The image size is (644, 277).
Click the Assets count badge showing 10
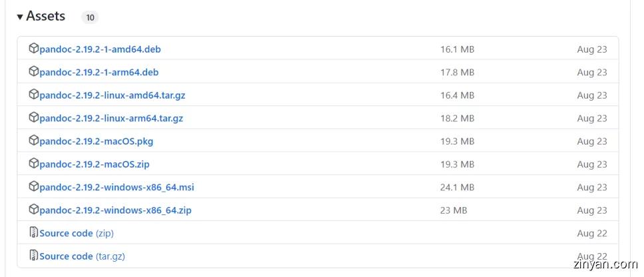(x=90, y=17)
